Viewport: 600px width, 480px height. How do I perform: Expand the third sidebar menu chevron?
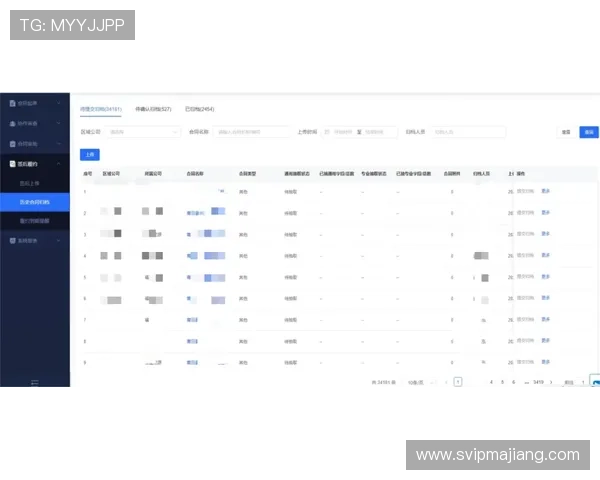(x=59, y=144)
